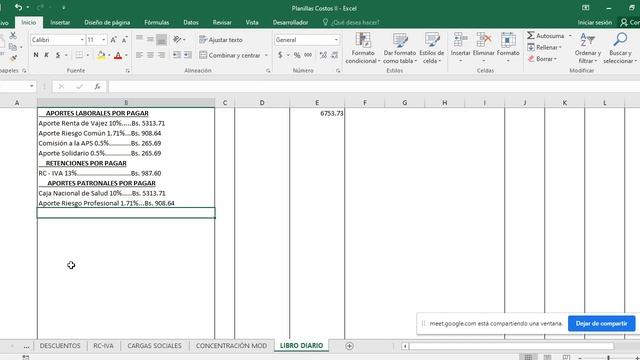Align cell text left

click(x=140, y=55)
